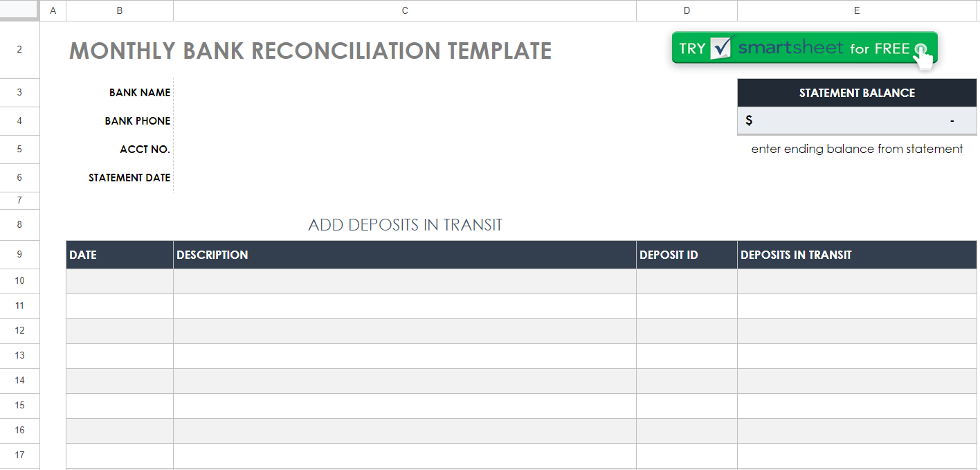This screenshot has height=470, width=980.
Task: Click the DESCRIPTION header cell
Action: tap(405, 255)
